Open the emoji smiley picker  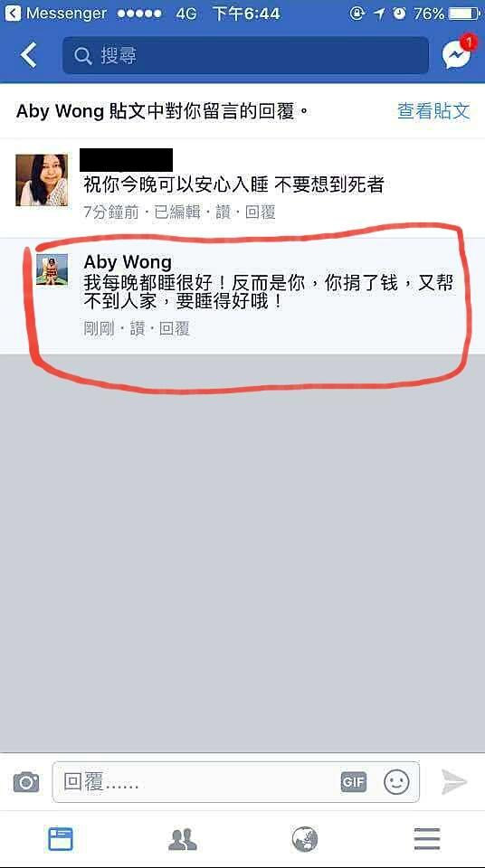tap(397, 782)
